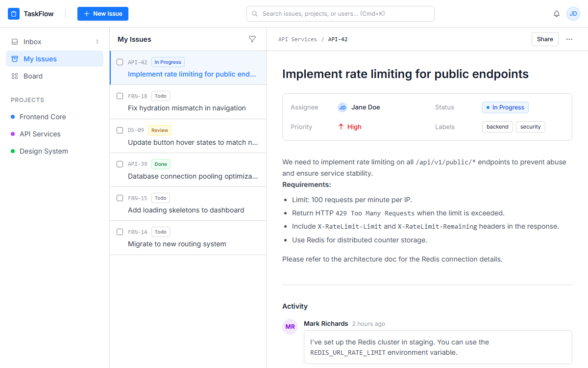Click the Inbox tray icon in the sidebar

click(15, 42)
